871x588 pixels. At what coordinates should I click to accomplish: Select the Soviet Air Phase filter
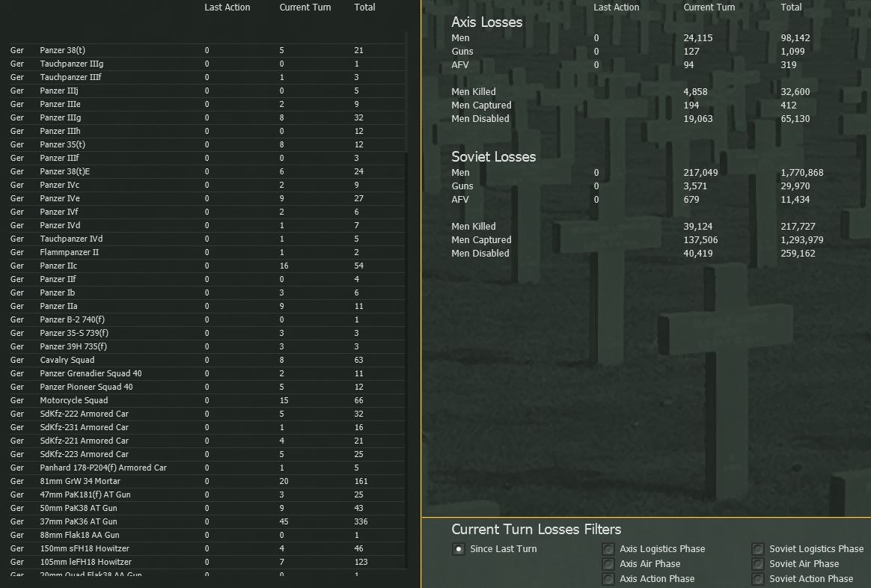(758, 564)
